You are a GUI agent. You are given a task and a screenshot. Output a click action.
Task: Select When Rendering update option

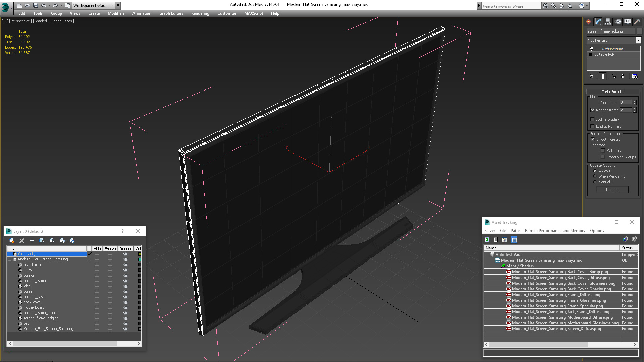tap(595, 176)
